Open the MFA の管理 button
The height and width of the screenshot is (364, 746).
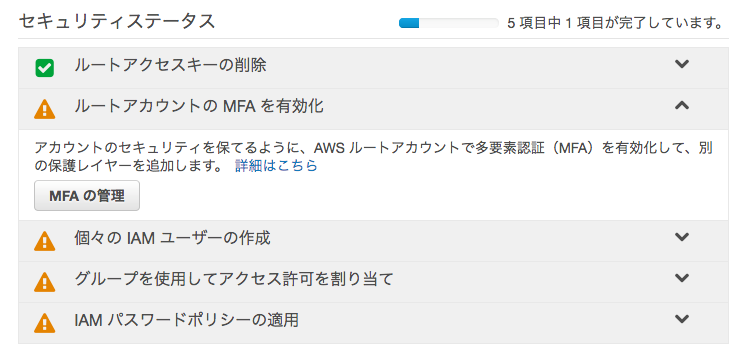tap(87, 196)
